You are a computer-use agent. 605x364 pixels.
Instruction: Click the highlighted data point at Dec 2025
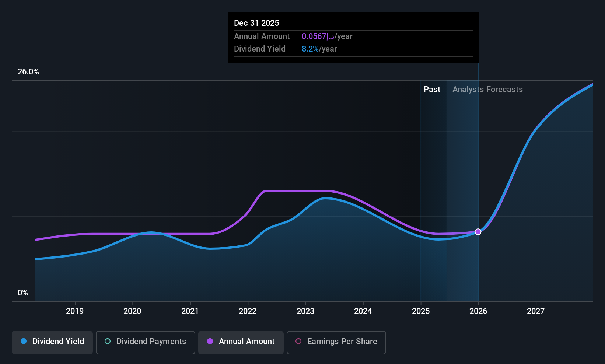coord(478,232)
